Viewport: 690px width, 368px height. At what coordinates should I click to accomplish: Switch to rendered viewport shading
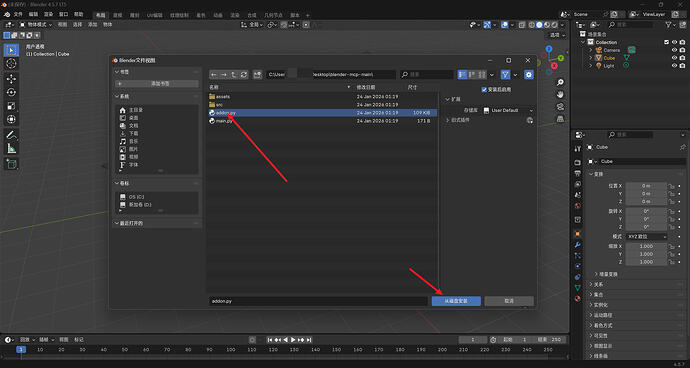[554, 25]
